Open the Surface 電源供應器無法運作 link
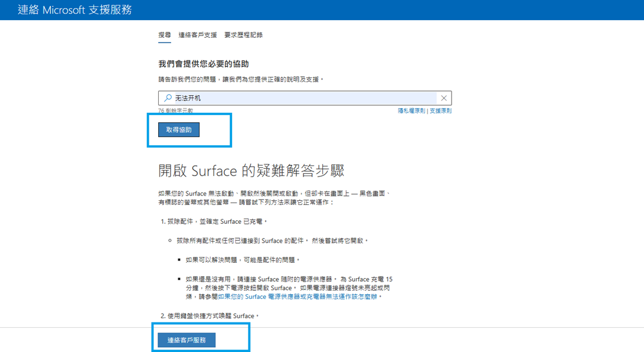 coord(298,296)
